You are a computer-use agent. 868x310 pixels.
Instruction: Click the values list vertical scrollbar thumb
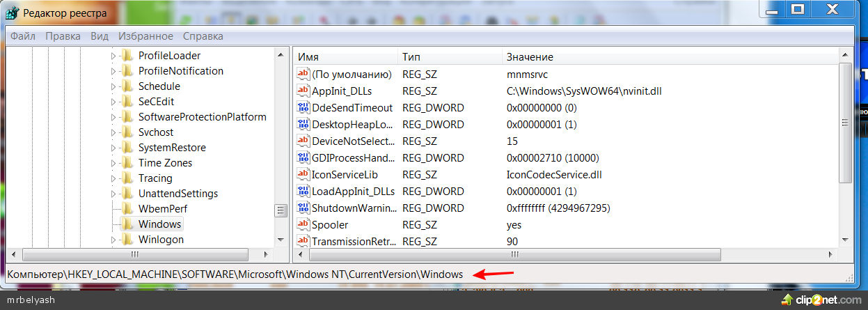coord(845,123)
